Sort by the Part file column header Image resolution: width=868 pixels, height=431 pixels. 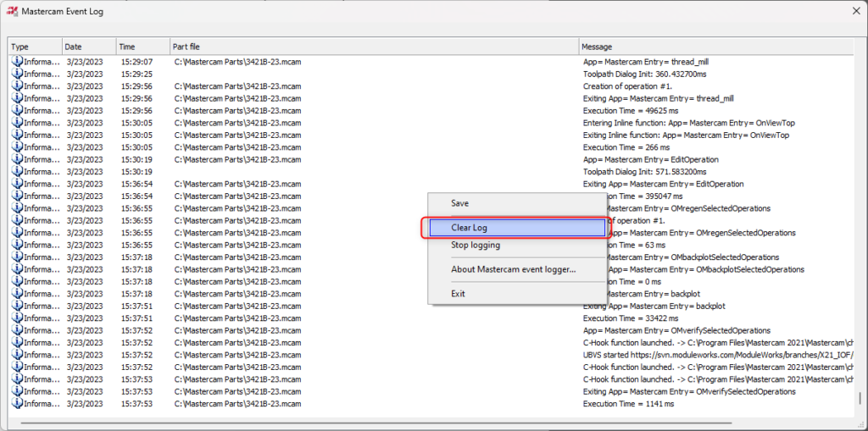click(374, 47)
